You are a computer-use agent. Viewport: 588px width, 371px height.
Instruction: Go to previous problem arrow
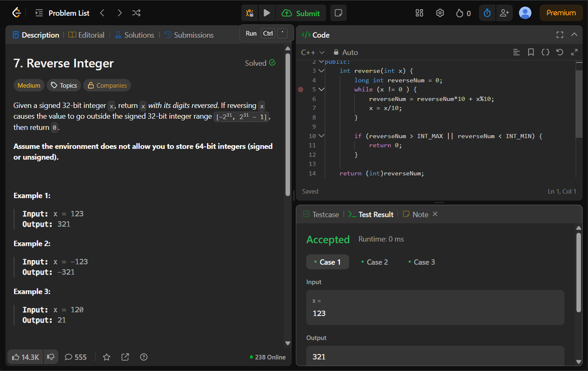point(102,13)
